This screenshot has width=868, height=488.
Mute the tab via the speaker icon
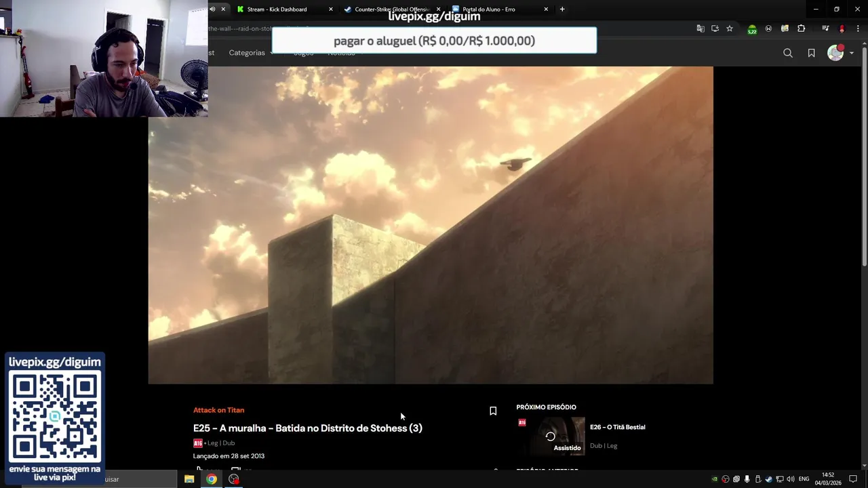212,9
